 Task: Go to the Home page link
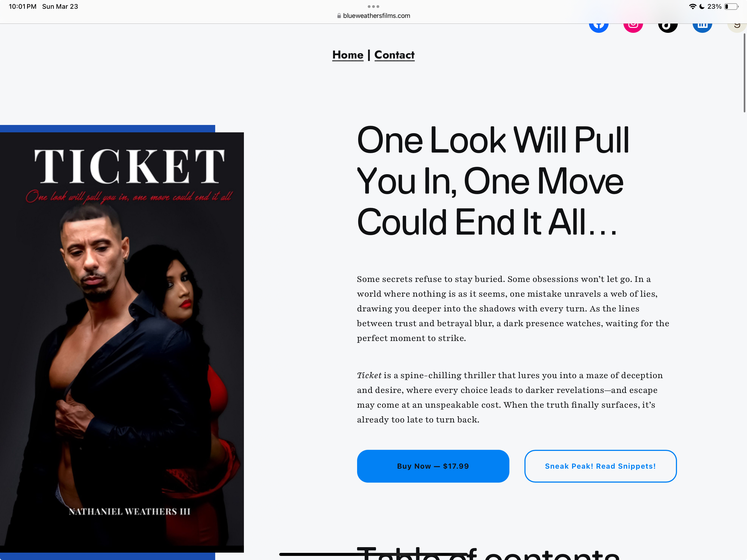[348, 55]
